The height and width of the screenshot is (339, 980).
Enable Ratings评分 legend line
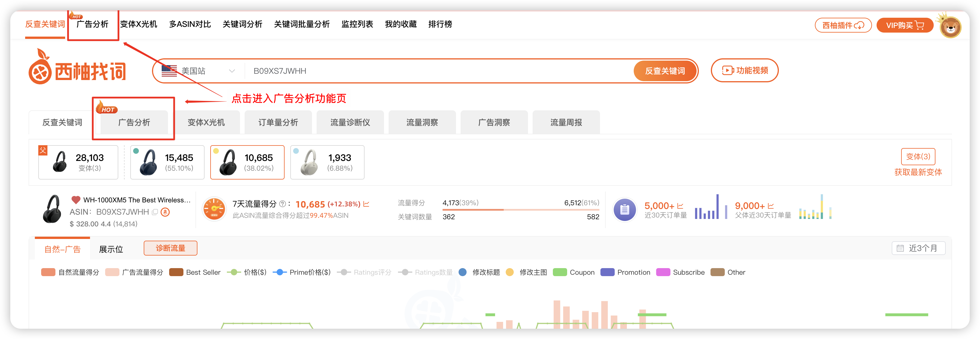pyautogui.click(x=364, y=272)
